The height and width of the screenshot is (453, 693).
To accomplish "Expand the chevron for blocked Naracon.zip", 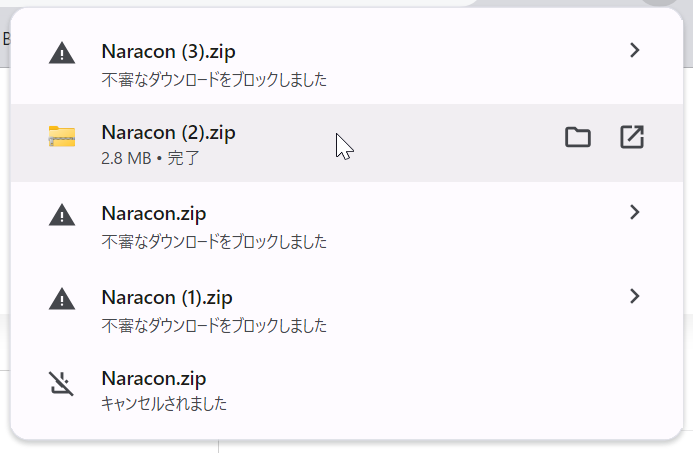I will 634,212.
